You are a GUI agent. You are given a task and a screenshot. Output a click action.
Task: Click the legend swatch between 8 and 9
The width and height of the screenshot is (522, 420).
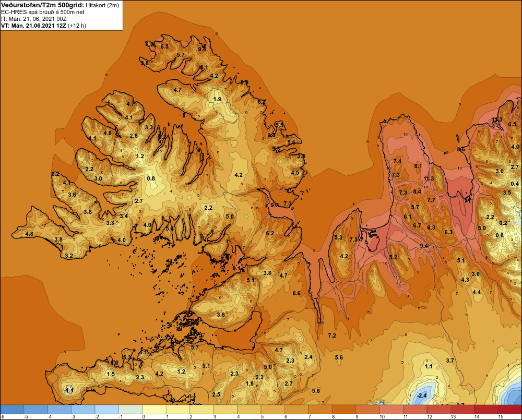(x=344, y=409)
